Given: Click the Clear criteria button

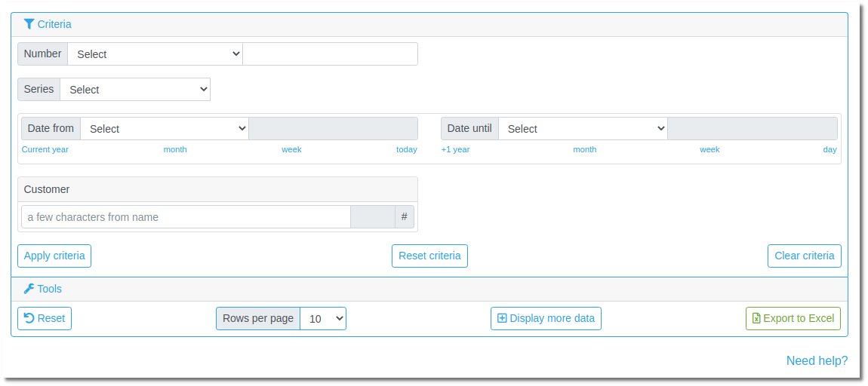Looking at the screenshot, I should pyautogui.click(x=805, y=256).
